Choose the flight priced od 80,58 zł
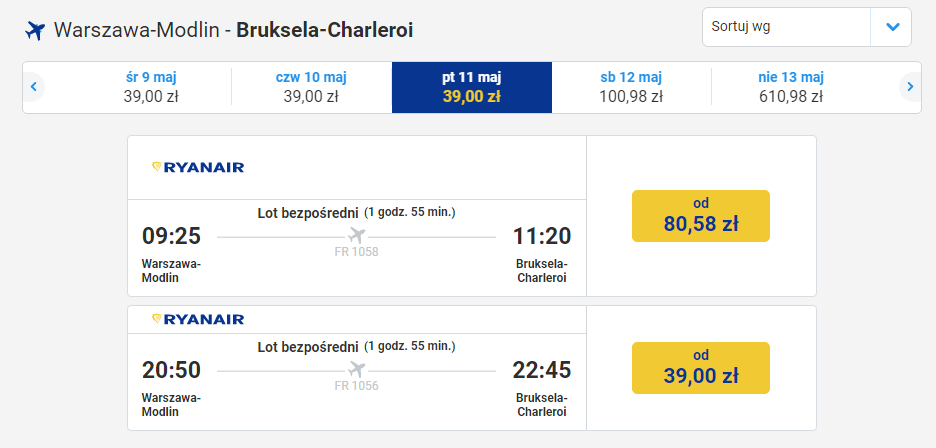 pos(700,216)
